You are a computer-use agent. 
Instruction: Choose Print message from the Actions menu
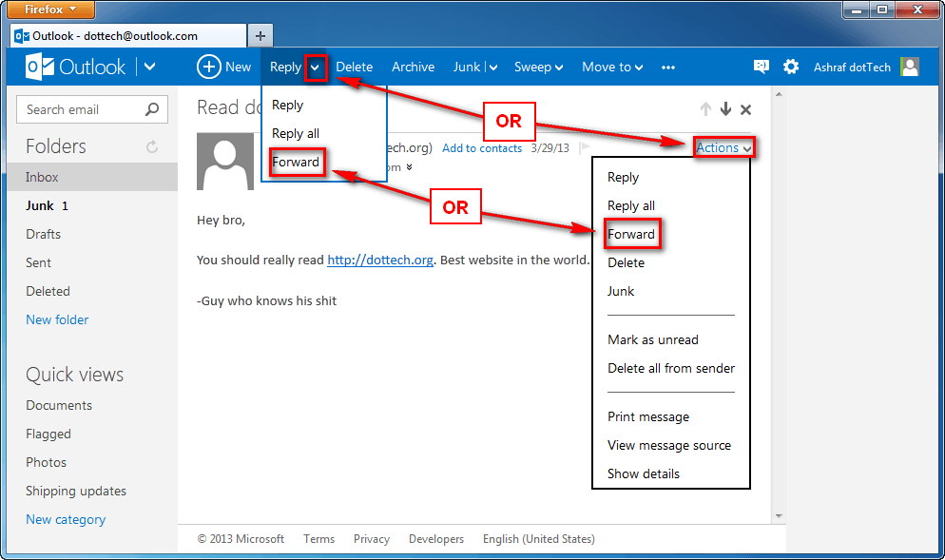[x=648, y=416]
